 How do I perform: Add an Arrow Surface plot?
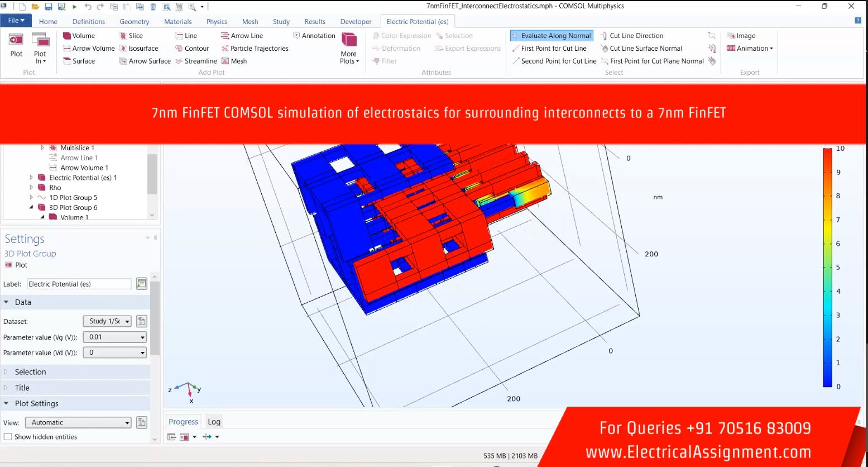(x=145, y=61)
